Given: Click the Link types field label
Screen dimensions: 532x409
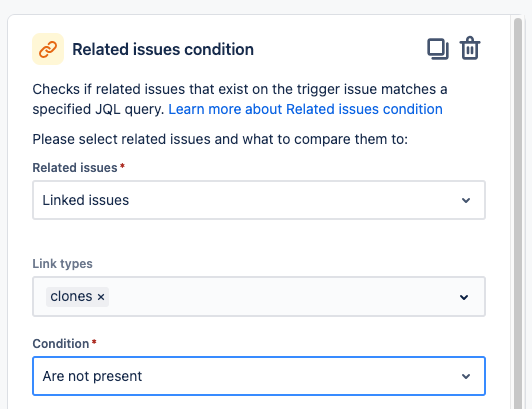Looking at the screenshot, I should 62,264.
